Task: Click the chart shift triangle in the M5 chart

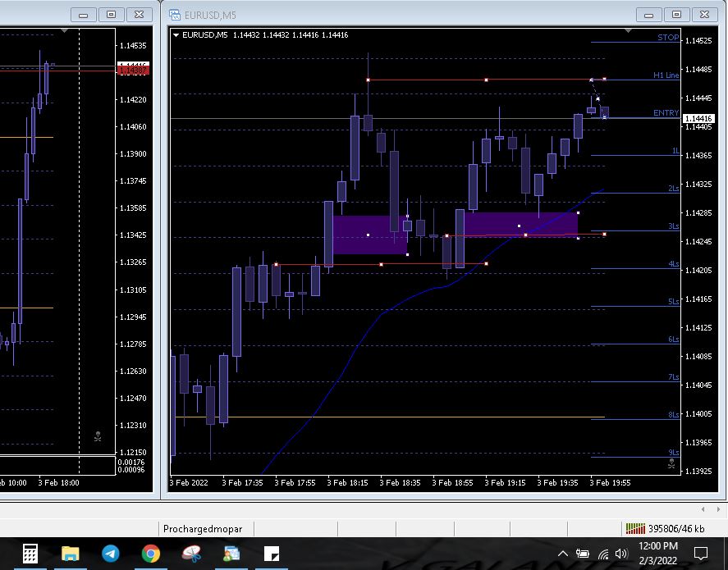Action: coord(628,30)
